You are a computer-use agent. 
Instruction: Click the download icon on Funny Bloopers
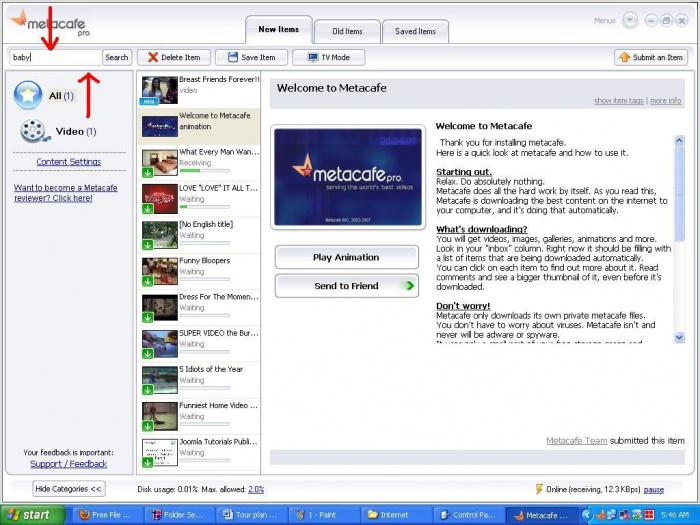click(147, 281)
